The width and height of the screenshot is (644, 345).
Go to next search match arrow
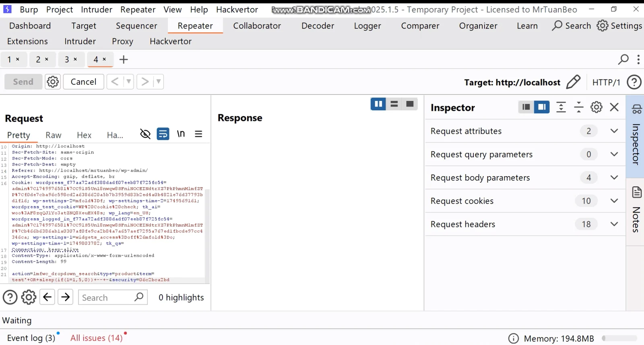[x=66, y=297]
